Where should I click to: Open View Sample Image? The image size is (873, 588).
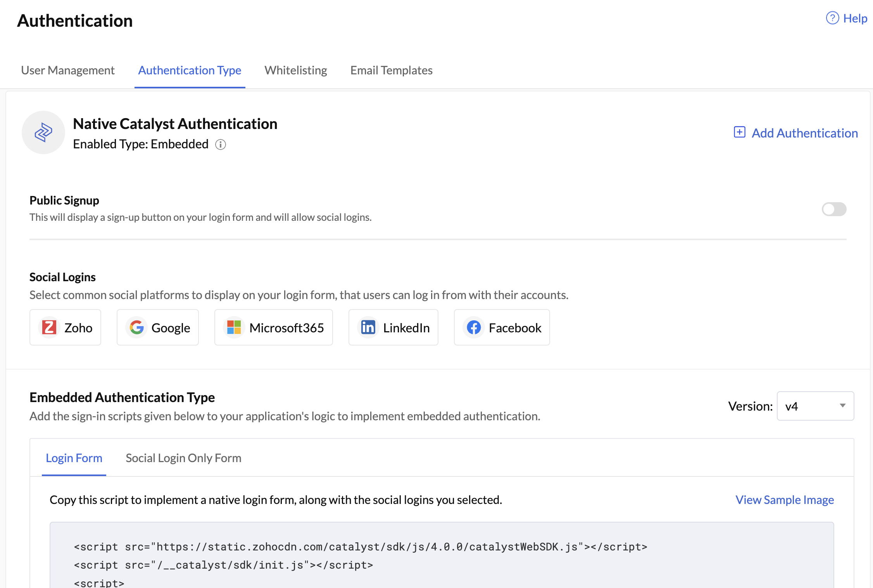pyautogui.click(x=784, y=500)
